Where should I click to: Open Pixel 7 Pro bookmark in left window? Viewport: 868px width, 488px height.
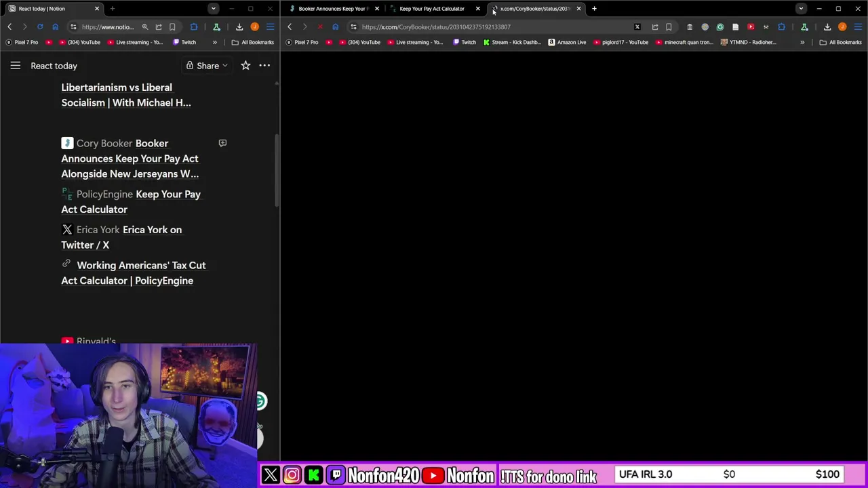[22, 42]
